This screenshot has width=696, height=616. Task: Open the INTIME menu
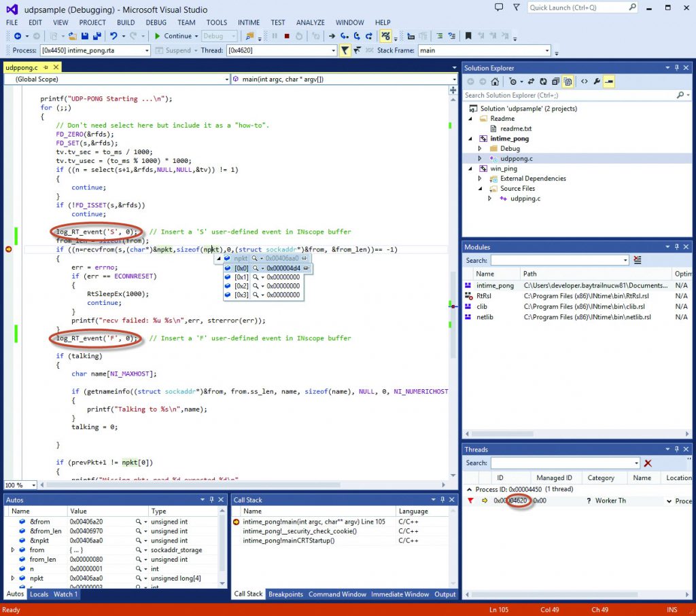point(249,22)
